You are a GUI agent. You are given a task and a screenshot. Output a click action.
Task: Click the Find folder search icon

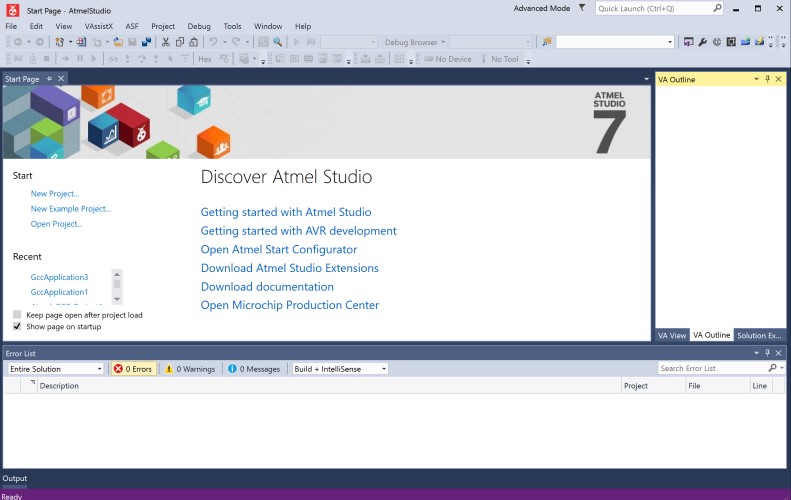(x=546, y=42)
